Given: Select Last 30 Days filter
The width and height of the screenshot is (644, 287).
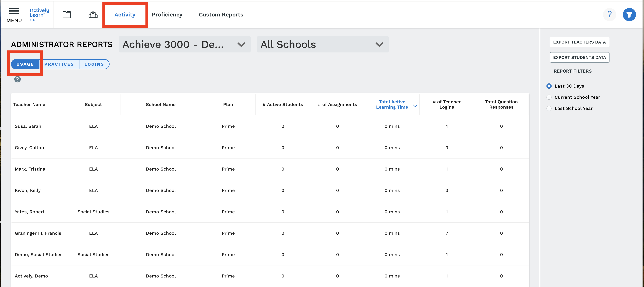Looking at the screenshot, I should tap(549, 86).
